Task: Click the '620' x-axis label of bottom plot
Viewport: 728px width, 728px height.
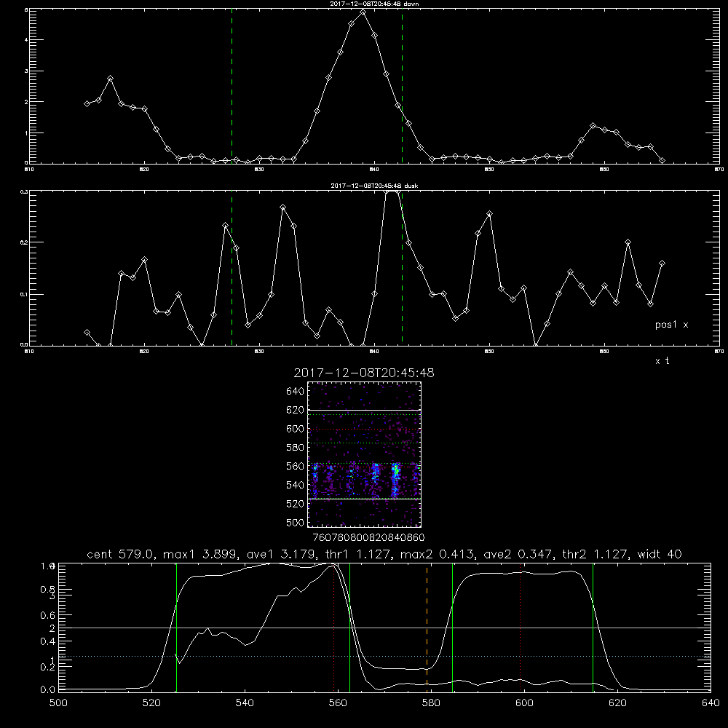Action: (617, 703)
